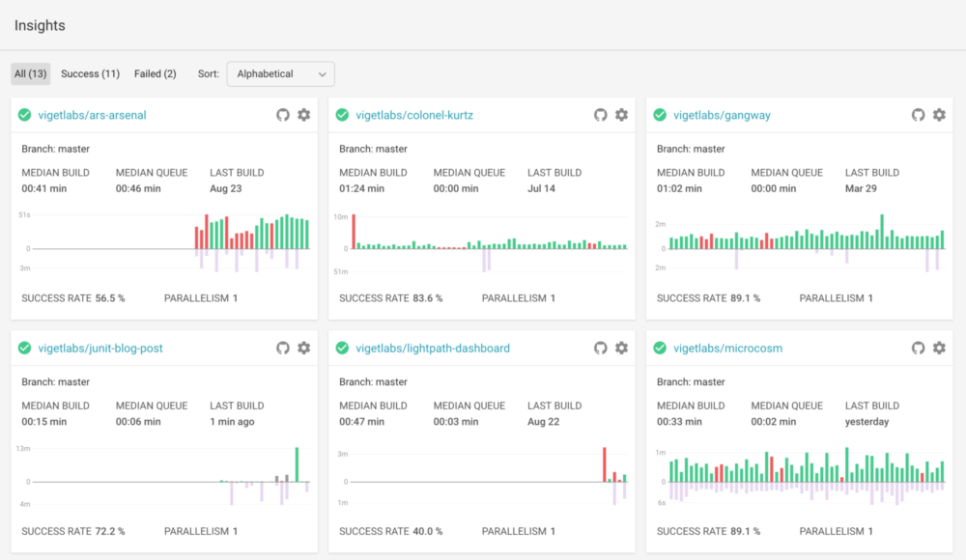Image resolution: width=966 pixels, height=560 pixels.
Task: Open GitHub icon for vigetlabs/microcosm
Action: (x=918, y=349)
